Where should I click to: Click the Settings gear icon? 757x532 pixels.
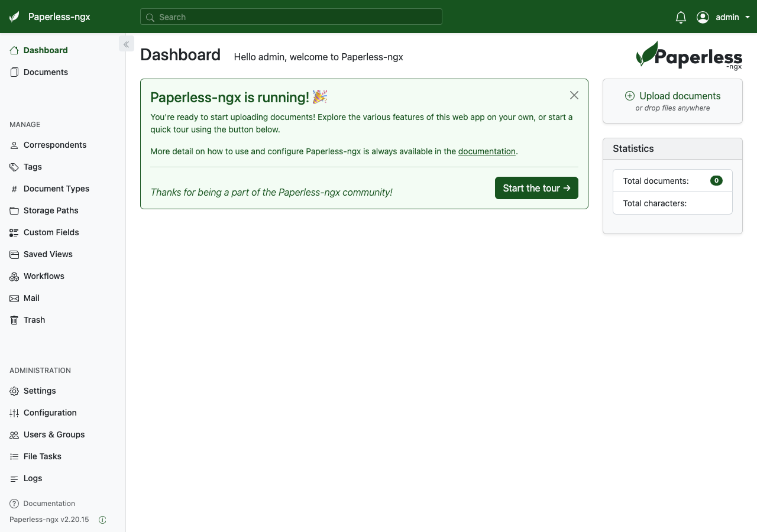(14, 391)
